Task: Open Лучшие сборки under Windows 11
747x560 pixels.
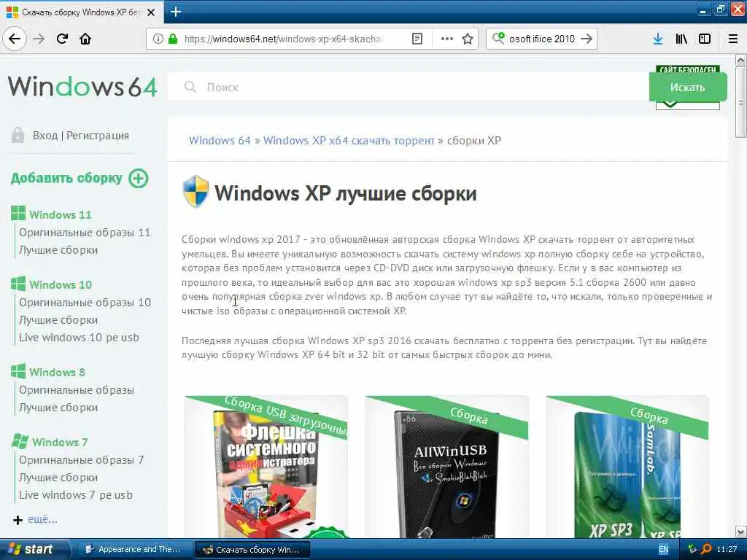Action: click(x=58, y=250)
